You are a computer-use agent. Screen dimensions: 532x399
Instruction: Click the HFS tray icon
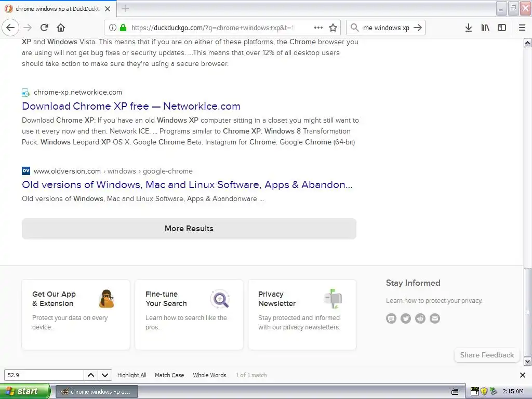474,391
